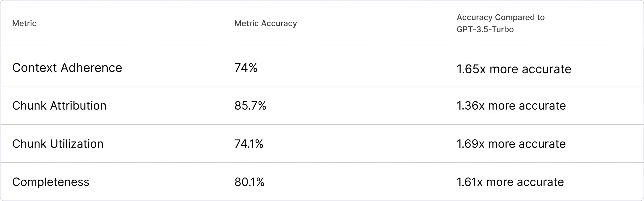This screenshot has height=201, width=644.
Task: Click the Context Adherence metric name
Action: click(67, 68)
